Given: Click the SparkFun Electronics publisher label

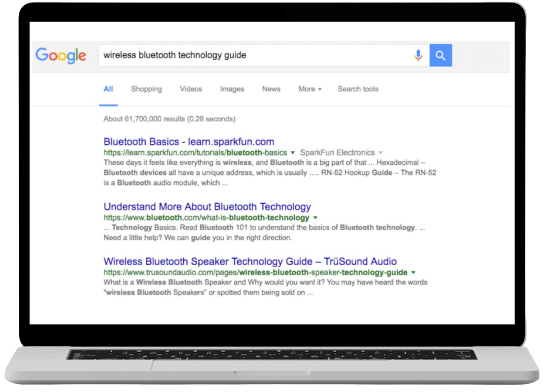Looking at the screenshot, I should [x=338, y=152].
